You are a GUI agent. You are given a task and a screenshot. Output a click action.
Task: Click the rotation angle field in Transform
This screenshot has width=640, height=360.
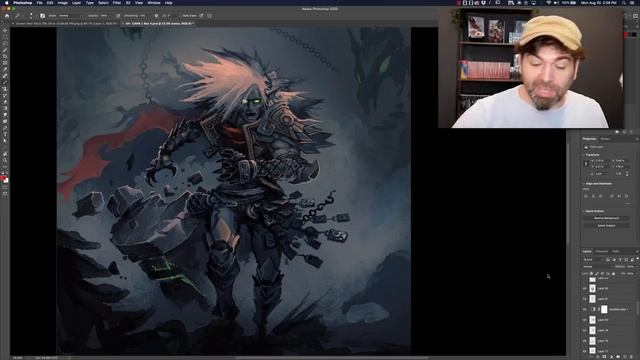(600, 174)
